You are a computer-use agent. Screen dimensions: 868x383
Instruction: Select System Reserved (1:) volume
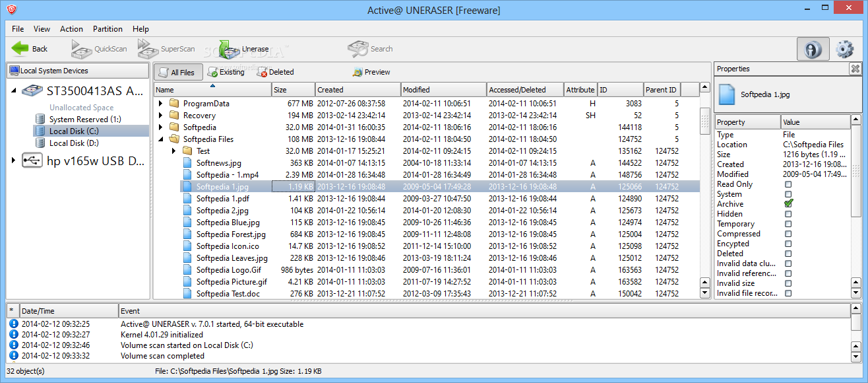78,120
